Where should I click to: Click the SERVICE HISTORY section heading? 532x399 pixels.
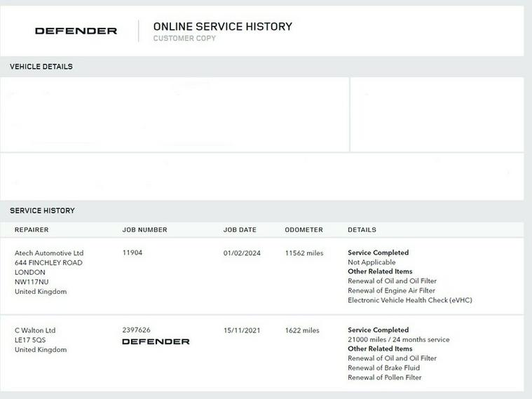tap(42, 210)
